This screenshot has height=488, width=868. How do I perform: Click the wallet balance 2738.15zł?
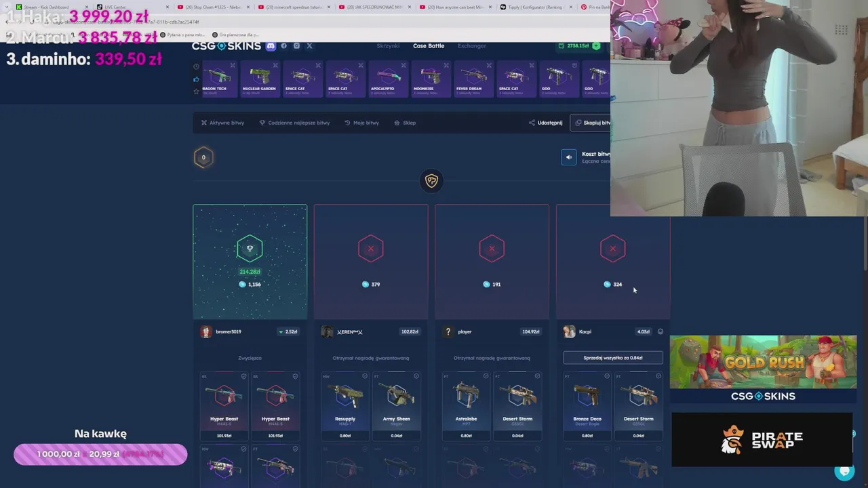point(578,46)
